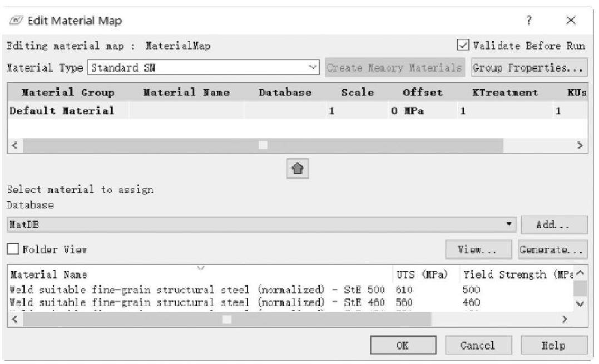The width and height of the screenshot is (599, 364).
Task: Click the View button
Action: [x=478, y=250]
